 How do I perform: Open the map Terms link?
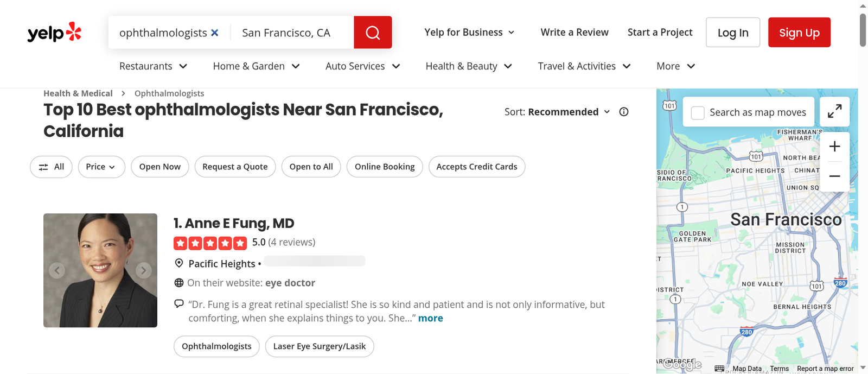coord(780,369)
